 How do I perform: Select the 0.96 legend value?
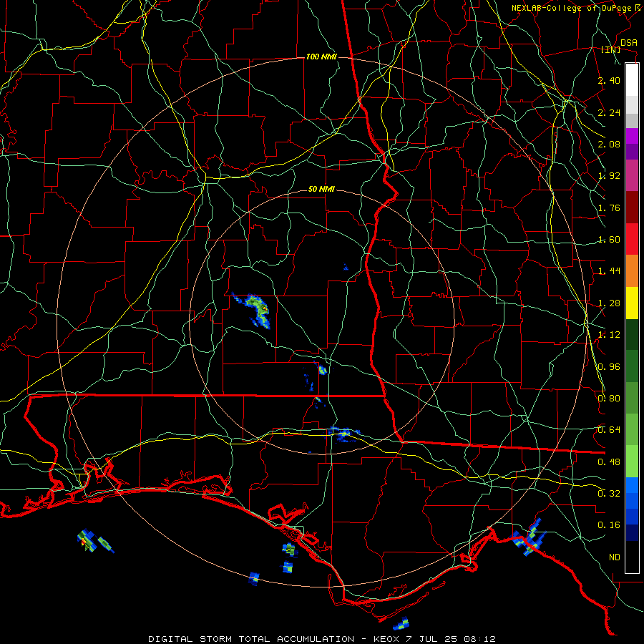coord(609,367)
